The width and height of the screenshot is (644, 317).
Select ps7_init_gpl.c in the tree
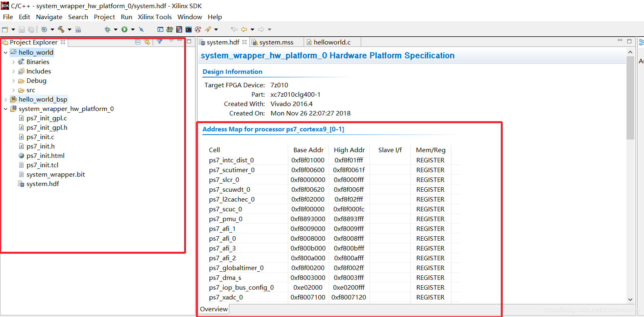point(47,118)
